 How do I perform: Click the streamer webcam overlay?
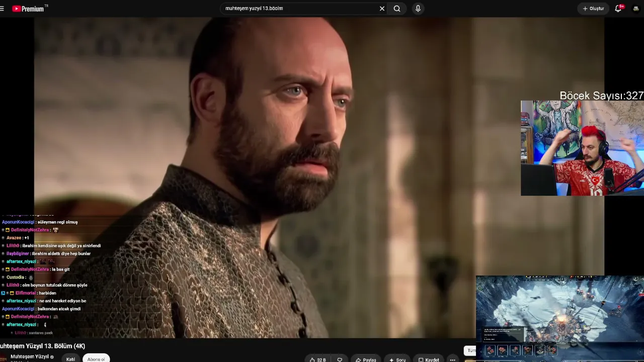582,148
